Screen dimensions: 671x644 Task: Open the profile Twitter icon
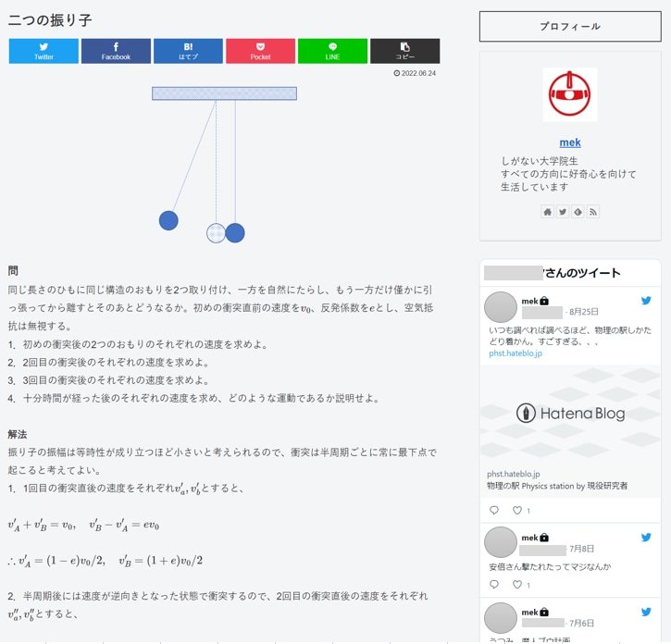(563, 212)
